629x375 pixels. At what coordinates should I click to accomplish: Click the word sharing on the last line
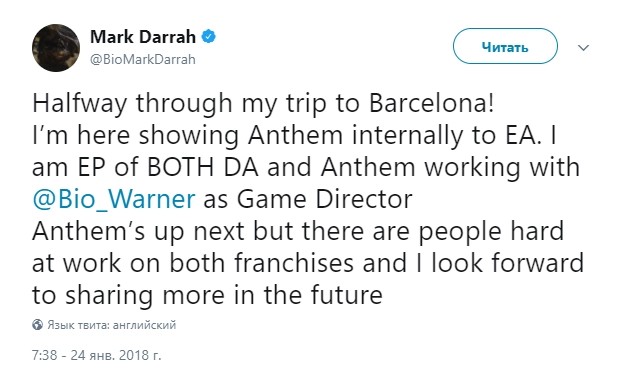[x=109, y=296]
